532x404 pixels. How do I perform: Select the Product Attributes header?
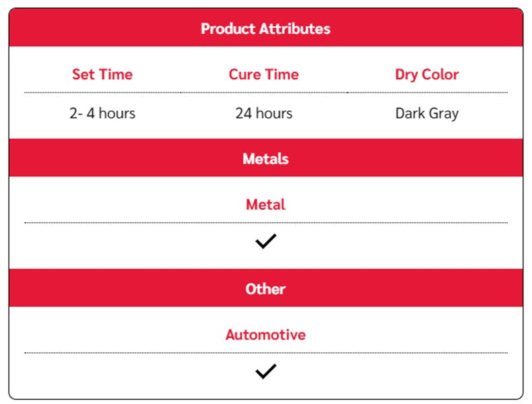pyautogui.click(x=265, y=28)
